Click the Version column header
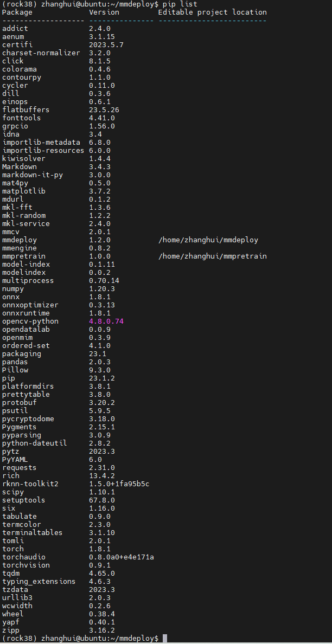 coord(104,12)
